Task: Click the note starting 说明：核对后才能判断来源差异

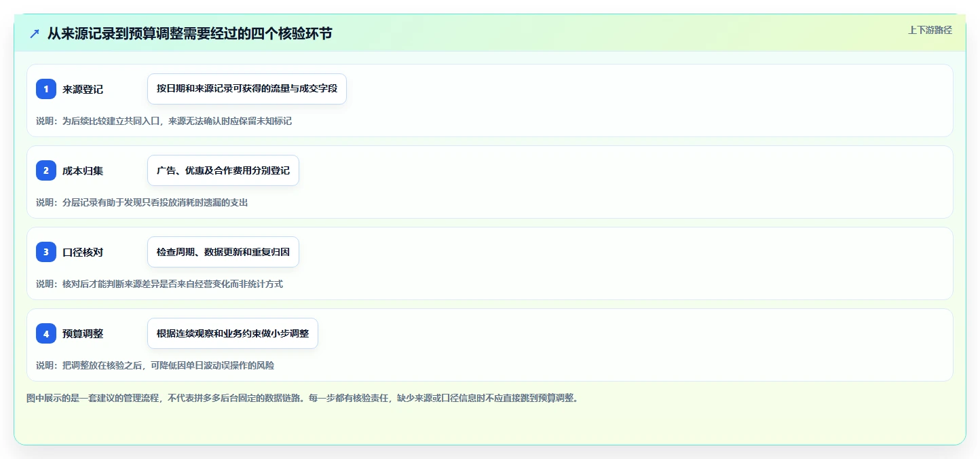Action: coord(159,284)
